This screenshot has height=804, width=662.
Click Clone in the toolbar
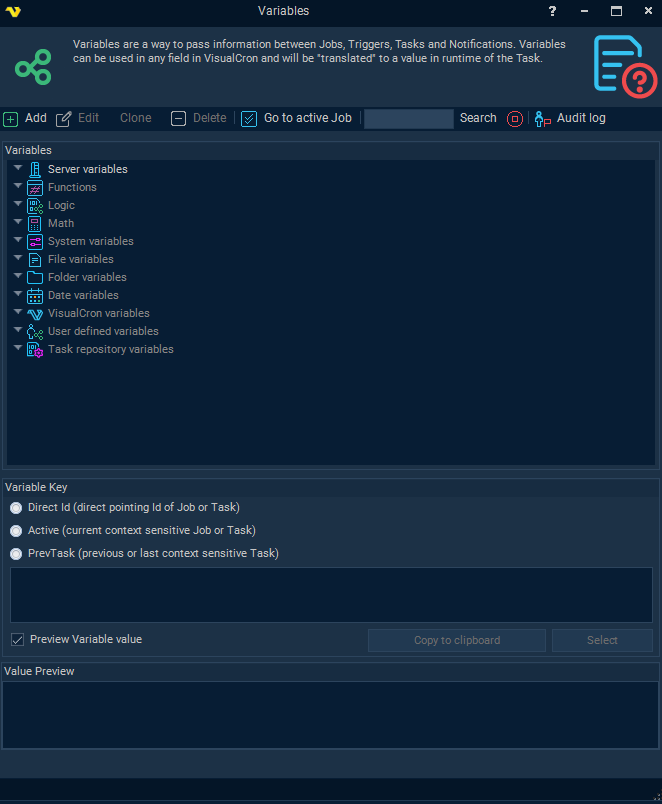[135, 118]
